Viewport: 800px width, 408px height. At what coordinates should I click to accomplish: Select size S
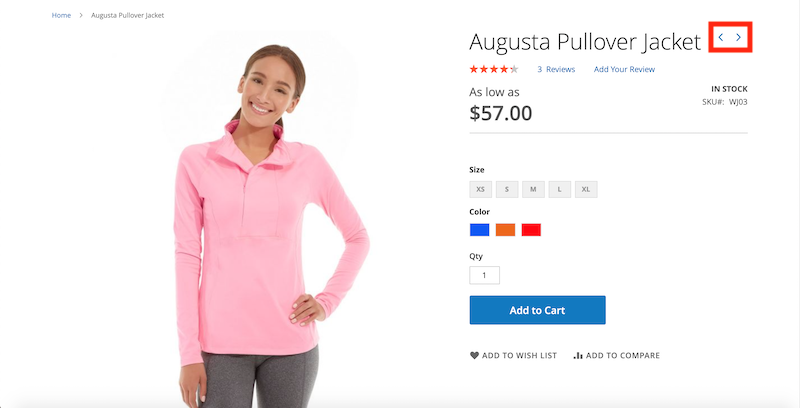tap(507, 189)
